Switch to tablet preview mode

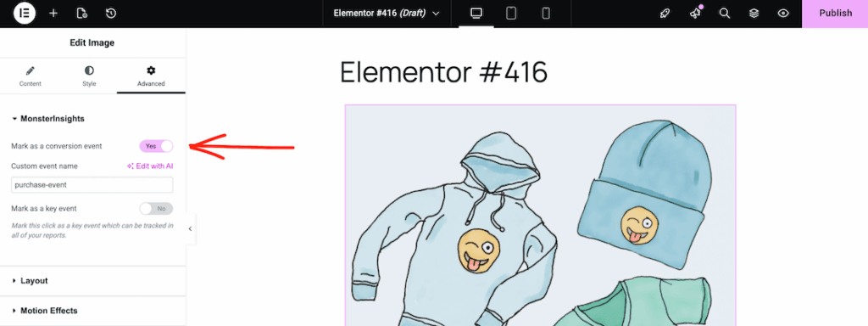click(x=511, y=14)
